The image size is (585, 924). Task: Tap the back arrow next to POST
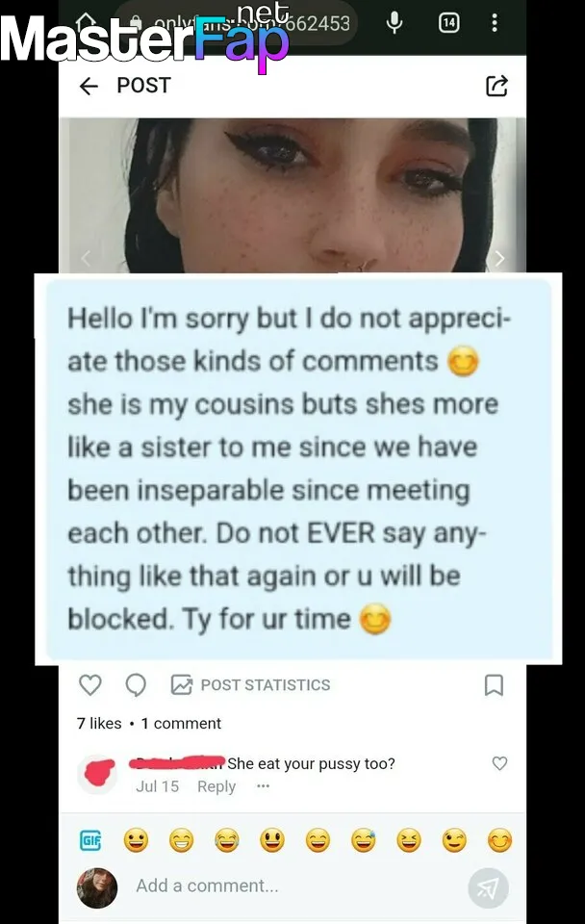point(89,86)
